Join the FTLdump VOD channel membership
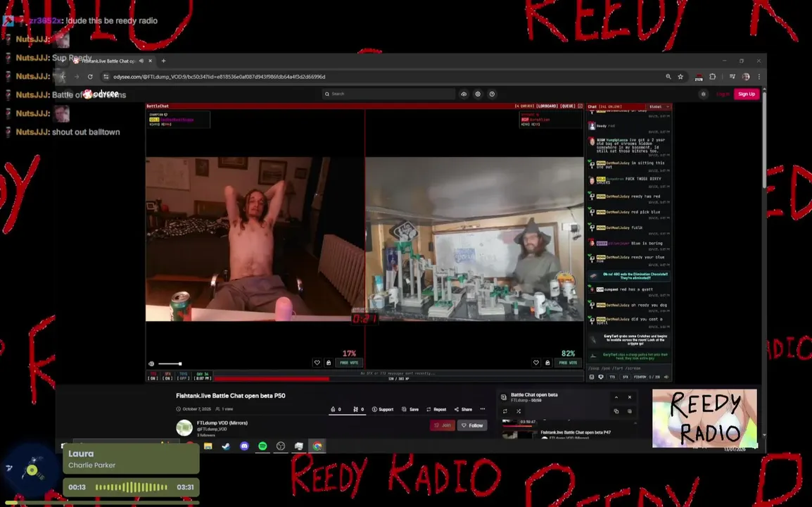 [443, 425]
